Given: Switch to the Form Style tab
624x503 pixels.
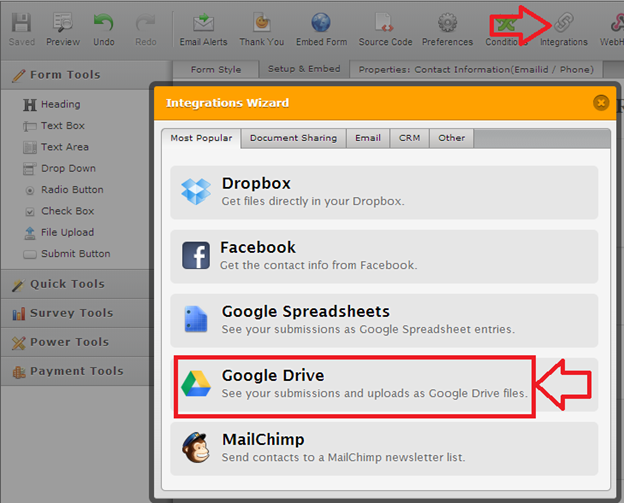Looking at the screenshot, I should 216,69.
